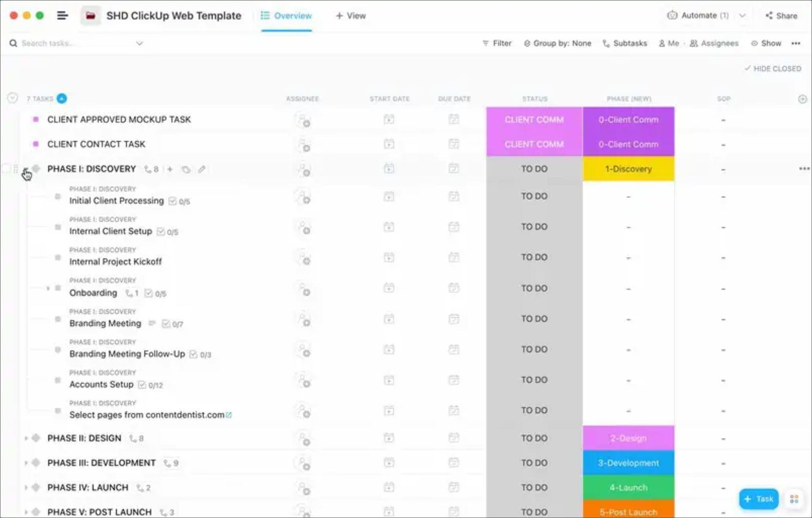Open the Automate robot icon menu
This screenshot has height=518, width=812.
(x=672, y=15)
